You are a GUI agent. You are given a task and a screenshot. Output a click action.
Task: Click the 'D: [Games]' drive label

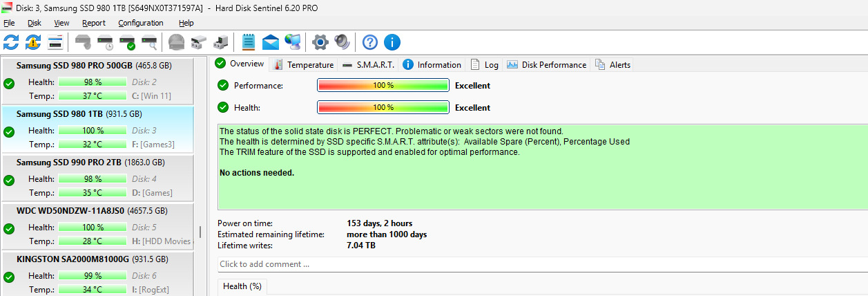tap(152, 193)
